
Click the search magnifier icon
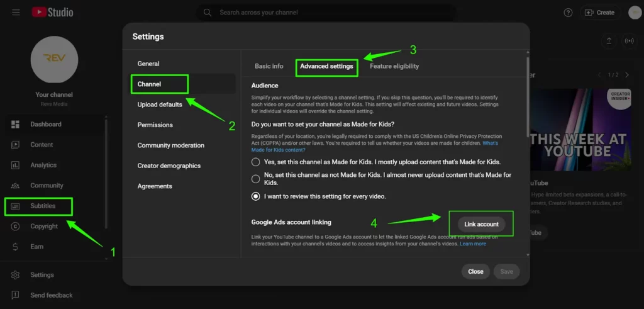pos(208,13)
